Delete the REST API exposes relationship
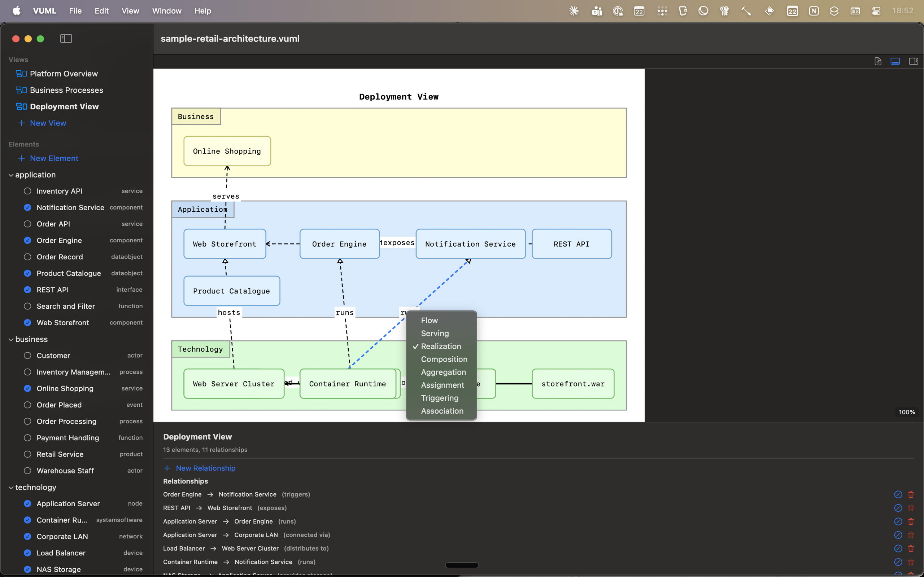The image size is (924, 577). click(911, 508)
